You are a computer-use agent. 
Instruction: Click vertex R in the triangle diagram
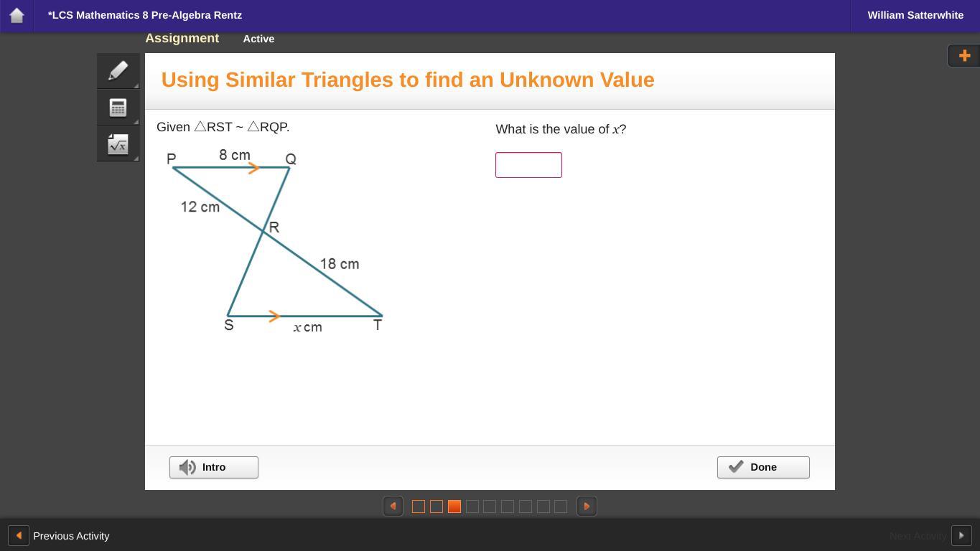pyautogui.click(x=274, y=227)
